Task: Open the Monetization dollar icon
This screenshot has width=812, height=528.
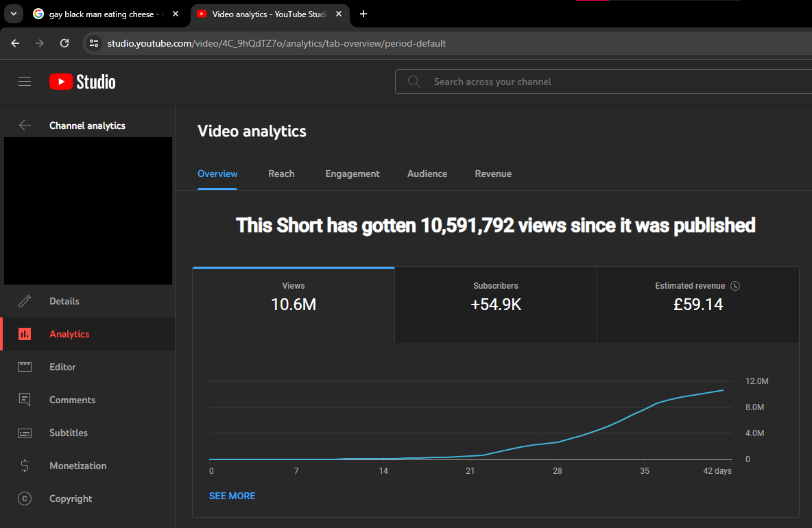Action: (25, 466)
